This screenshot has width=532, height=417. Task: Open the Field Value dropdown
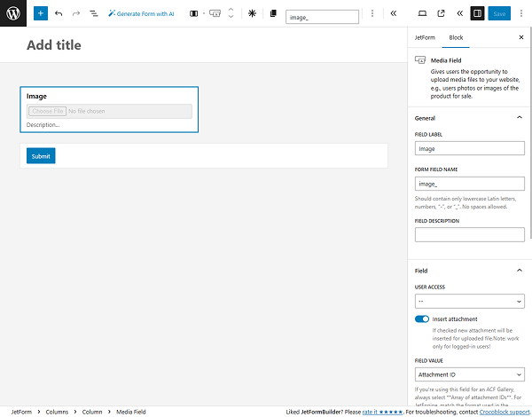[469, 374]
